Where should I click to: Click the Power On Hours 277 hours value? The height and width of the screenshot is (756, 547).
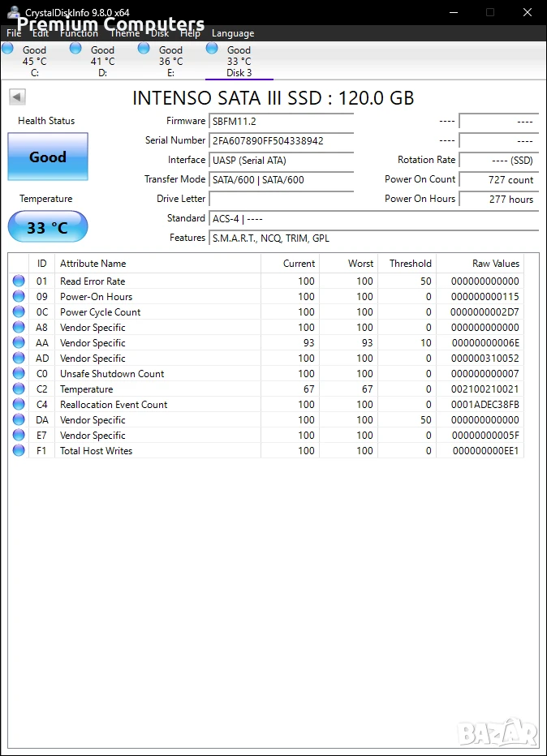pos(499,199)
